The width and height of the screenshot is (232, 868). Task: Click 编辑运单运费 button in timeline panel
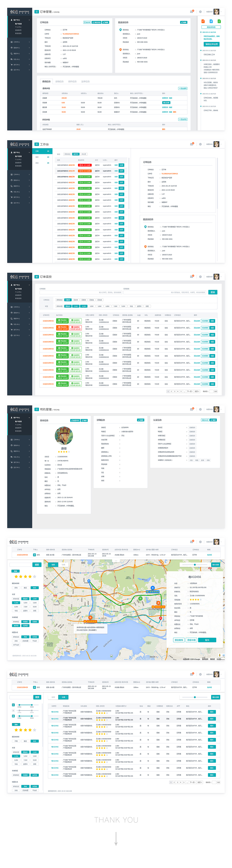(x=212, y=44)
